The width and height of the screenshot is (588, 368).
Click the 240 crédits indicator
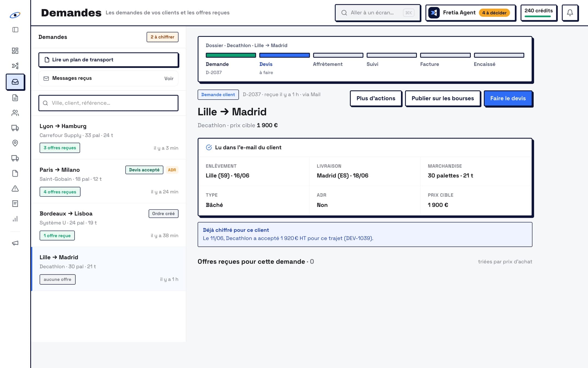(538, 13)
